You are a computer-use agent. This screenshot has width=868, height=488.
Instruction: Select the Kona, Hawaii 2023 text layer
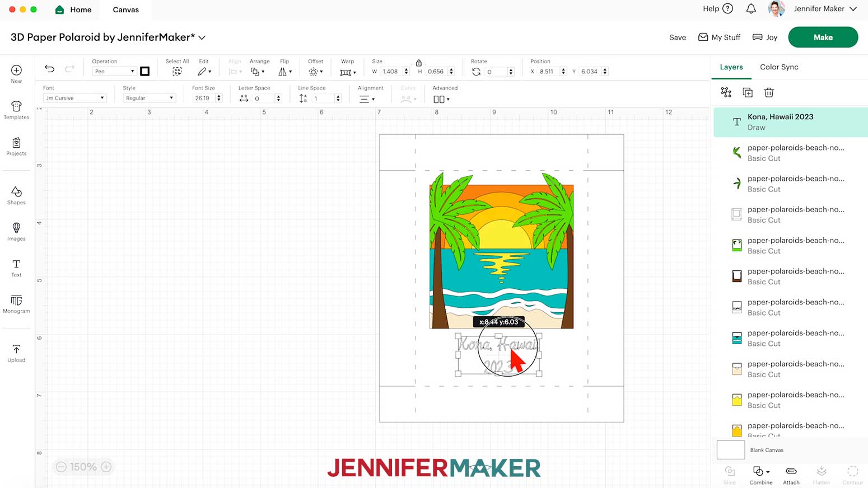(790, 122)
